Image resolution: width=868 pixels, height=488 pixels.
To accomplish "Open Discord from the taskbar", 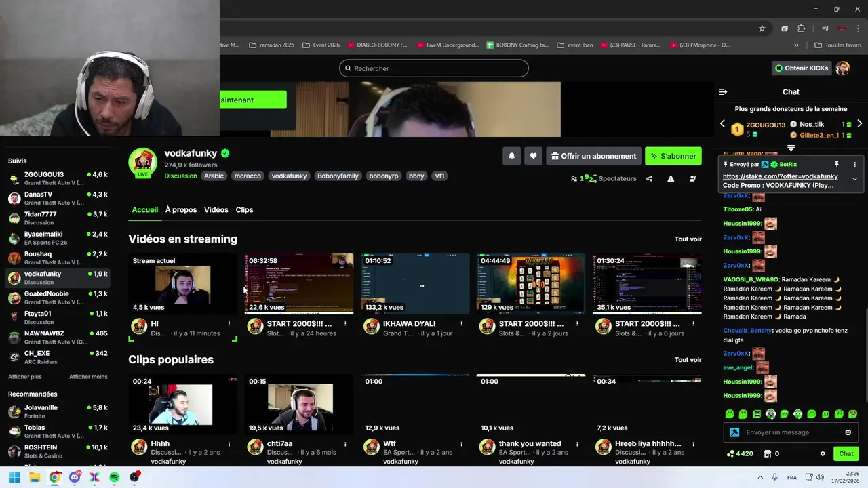I will click(75, 477).
